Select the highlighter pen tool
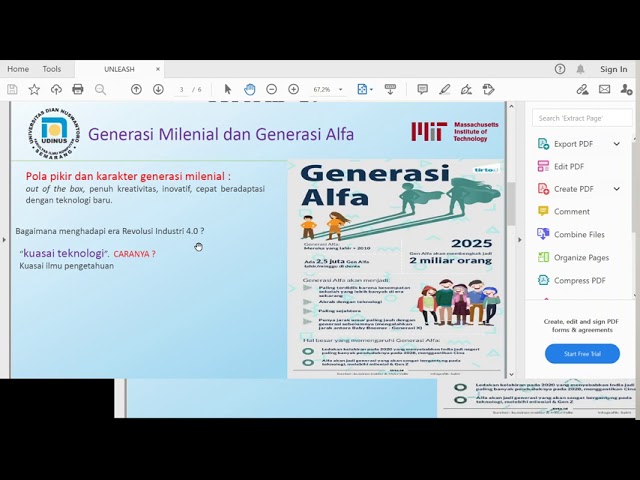This screenshot has height=480, width=640. coord(444,89)
